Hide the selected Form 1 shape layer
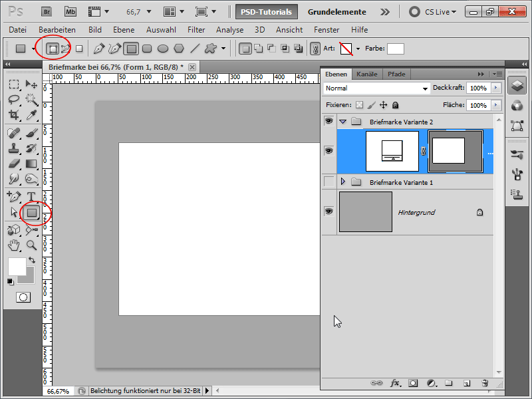Image resolution: width=532 pixels, height=399 pixels. point(329,151)
